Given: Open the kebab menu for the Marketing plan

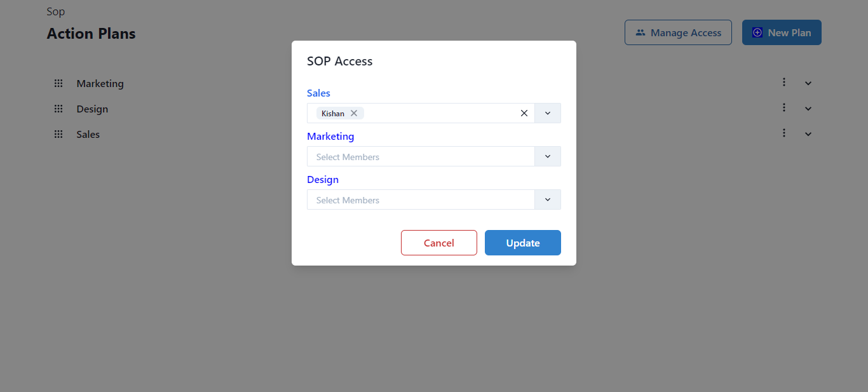Looking at the screenshot, I should 783,82.
